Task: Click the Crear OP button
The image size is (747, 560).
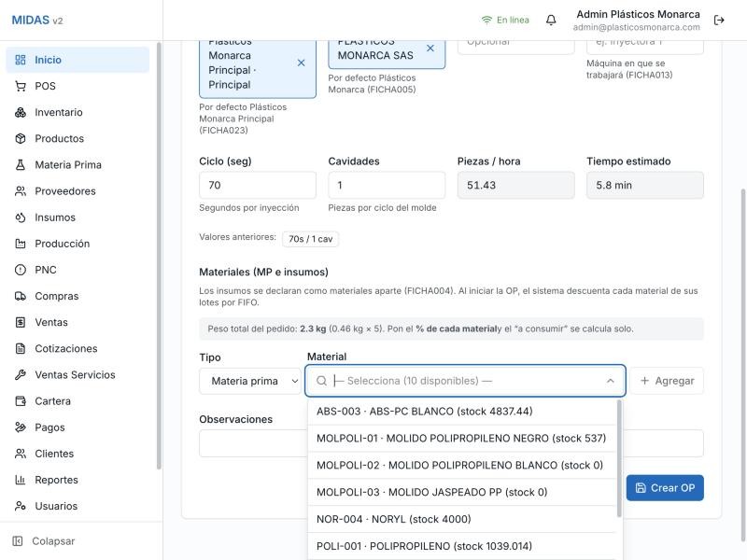Action: pyautogui.click(x=665, y=487)
